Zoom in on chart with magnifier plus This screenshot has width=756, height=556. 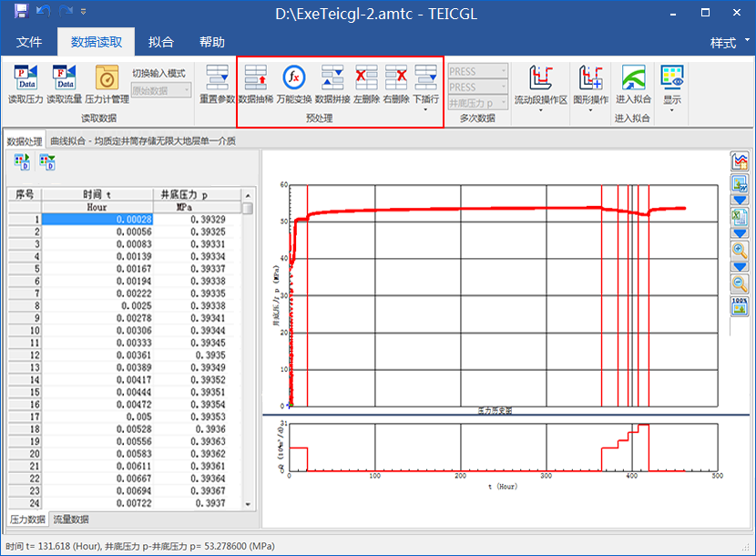[740, 250]
